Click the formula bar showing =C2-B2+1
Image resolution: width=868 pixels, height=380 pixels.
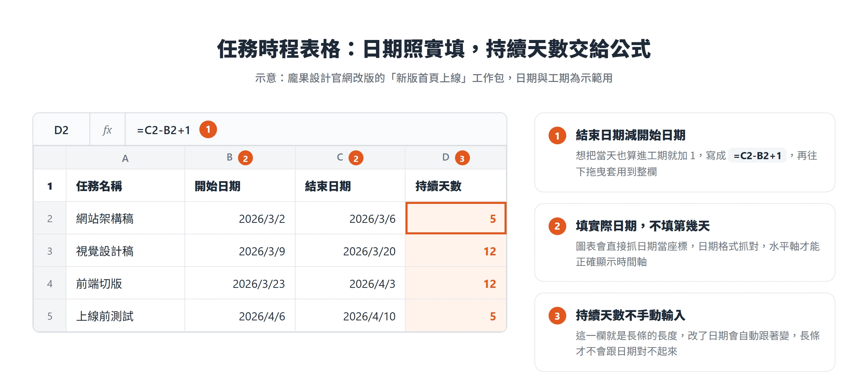pyautogui.click(x=316, y=130)
